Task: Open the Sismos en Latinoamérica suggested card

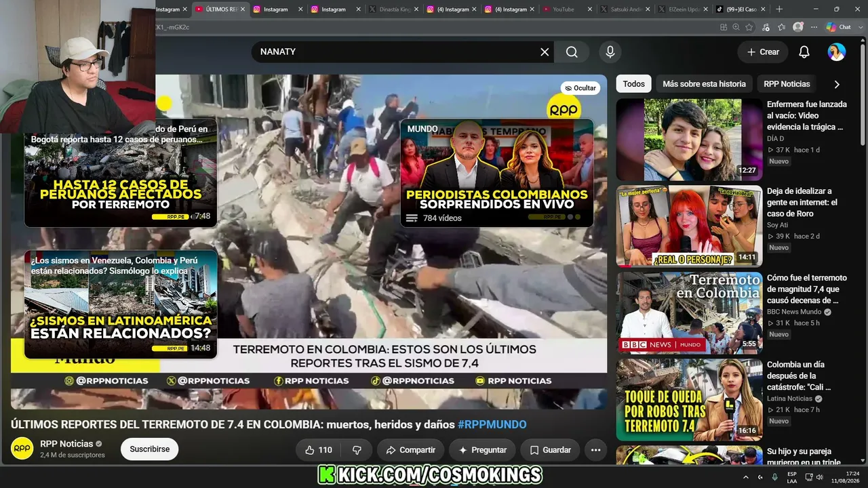Action: 121,304
